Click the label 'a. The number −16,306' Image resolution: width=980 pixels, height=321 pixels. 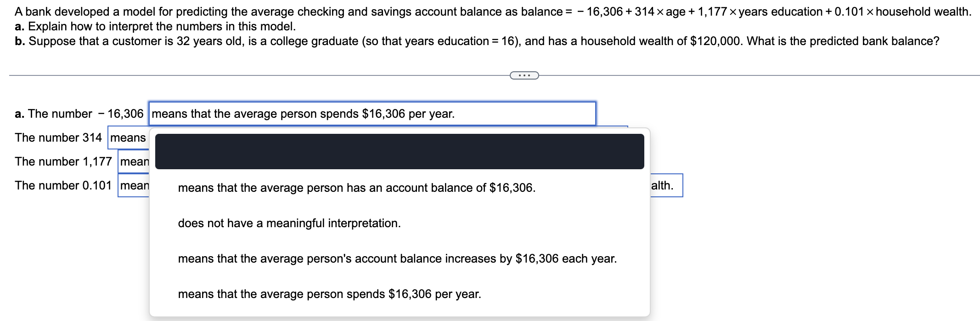(x=79, y=113)
